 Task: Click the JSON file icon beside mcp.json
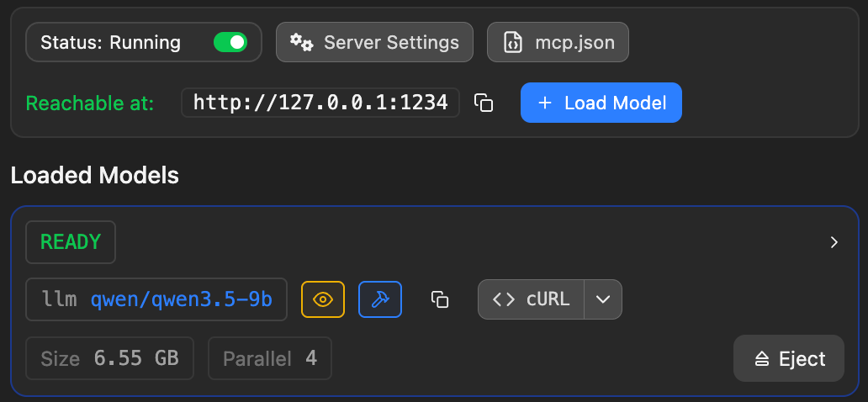(x=513, y=43)
